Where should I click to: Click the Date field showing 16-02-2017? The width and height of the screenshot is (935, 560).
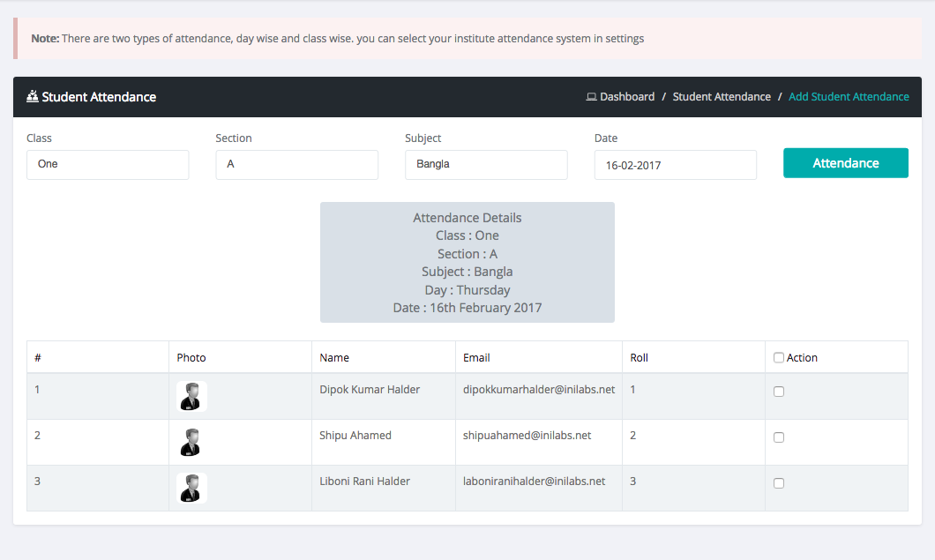tap(676, 165)
